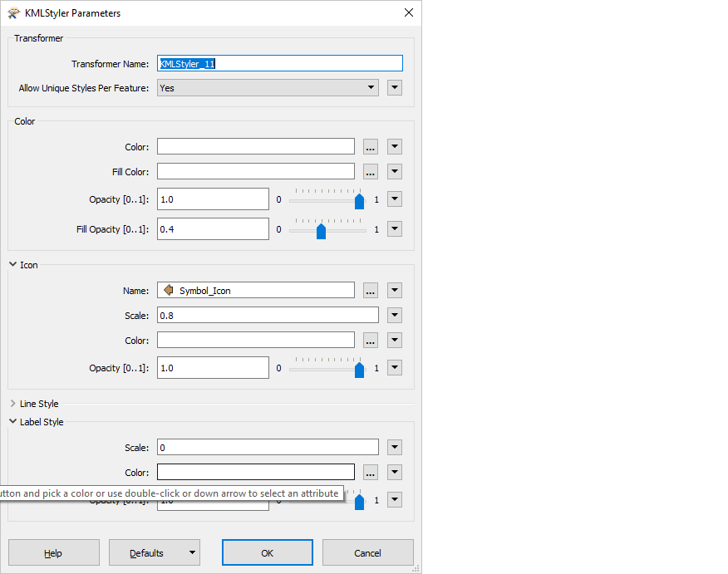This screenshot has height=574, width=728.
Task: Open Label Style Color ellipsis button
Action: click(371, 473)
